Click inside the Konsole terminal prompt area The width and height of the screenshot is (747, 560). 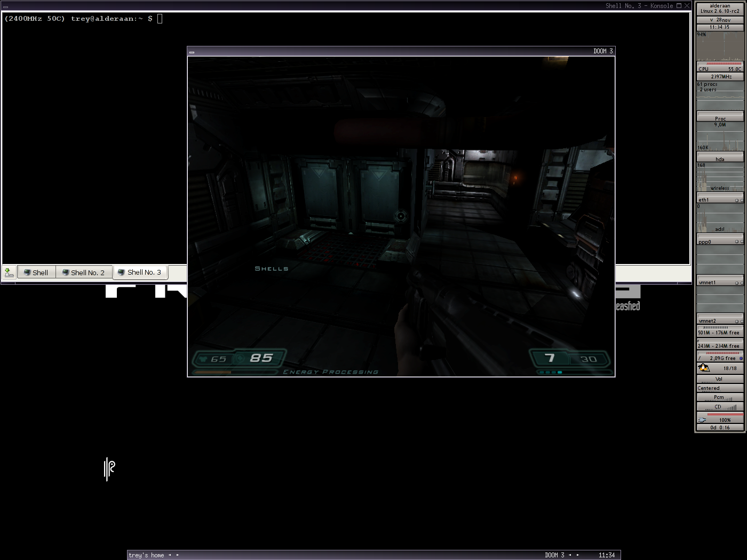point(346,139)
